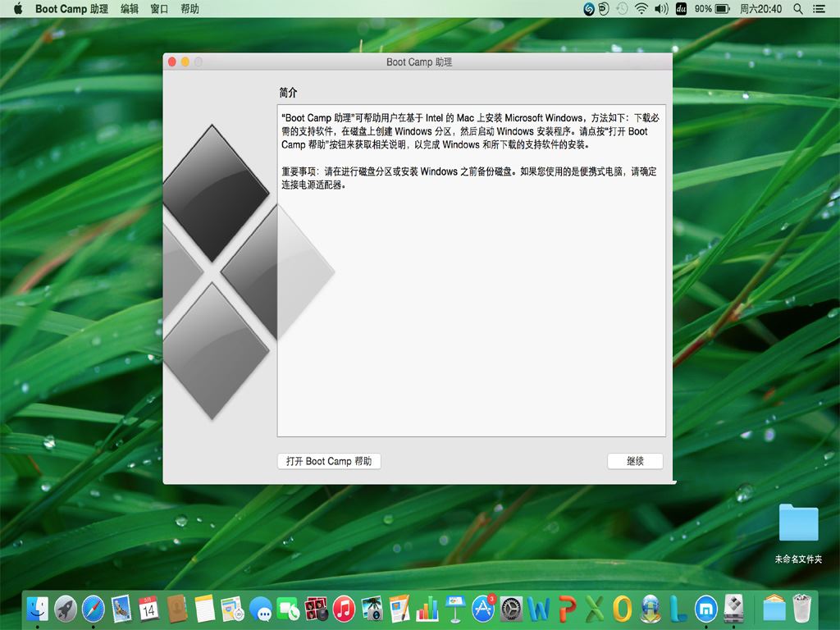Image resolution: width=840 pixels, height=630 pixels.
Task: Launch Microsoft Word W icon
Action: (539, 609)
